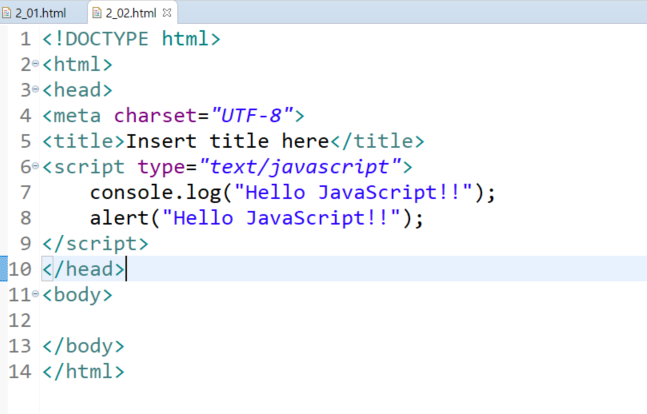Click the closing </body> tag

tap(83, 346)
